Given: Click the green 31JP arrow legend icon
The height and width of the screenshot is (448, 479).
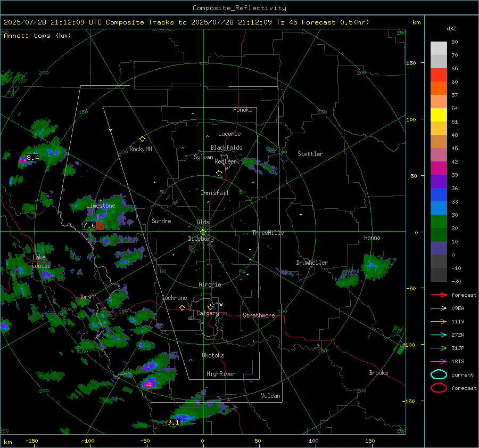Looking at the screenshot, I should coord(439,348).
